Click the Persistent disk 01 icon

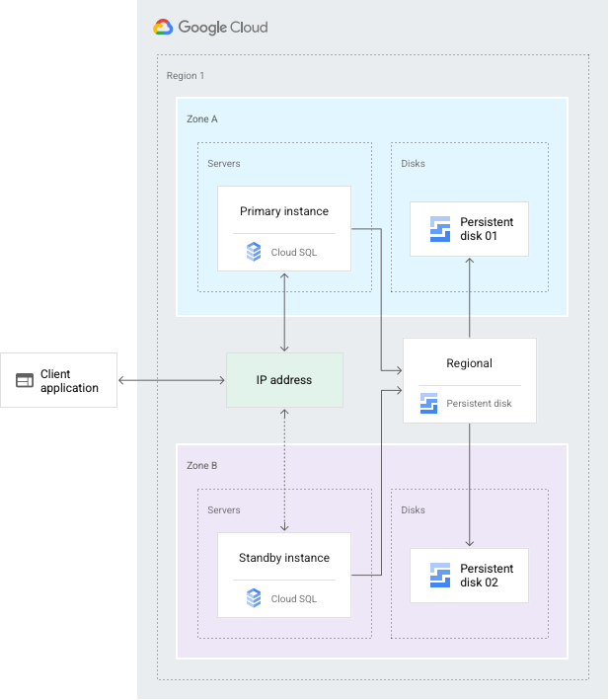click(x=440, y=229)
